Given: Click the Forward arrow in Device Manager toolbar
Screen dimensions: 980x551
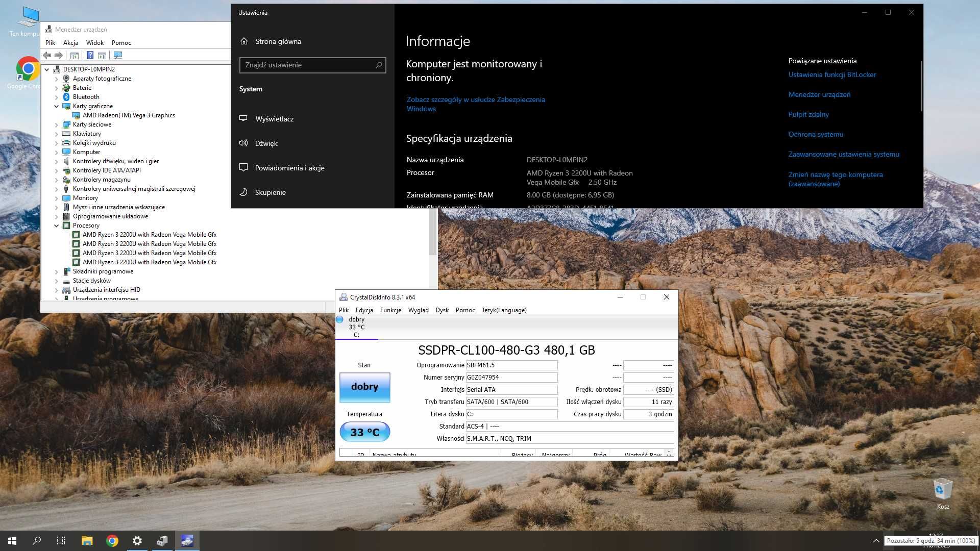Looking at the screenshot, I should click(59, 55).
